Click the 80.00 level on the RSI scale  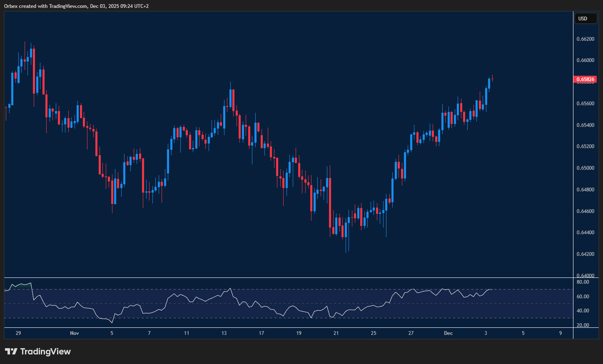(x=583, y=282)
